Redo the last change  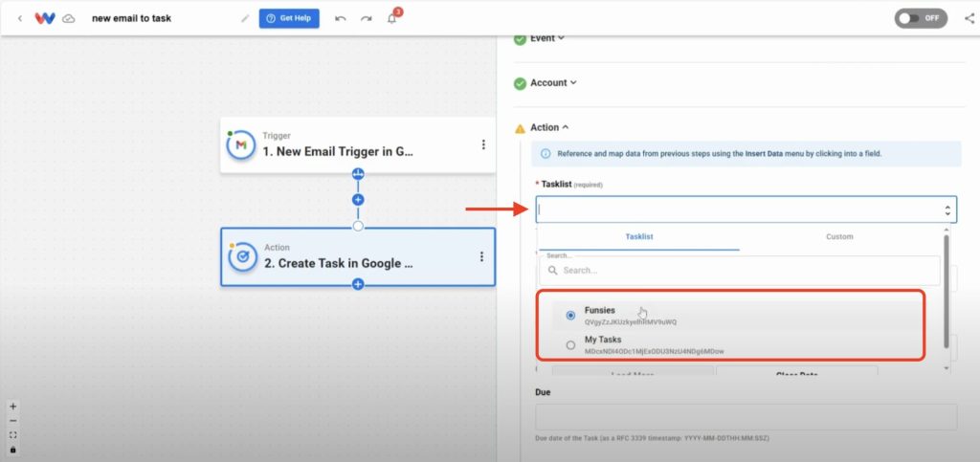tap(367, 18)
